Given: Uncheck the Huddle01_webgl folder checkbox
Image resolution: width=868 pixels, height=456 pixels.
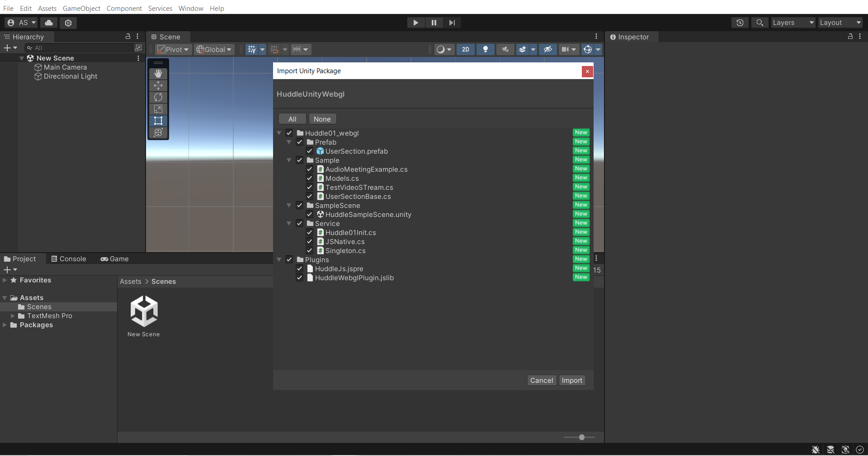Looking at the screenshot, I should 289,133.
